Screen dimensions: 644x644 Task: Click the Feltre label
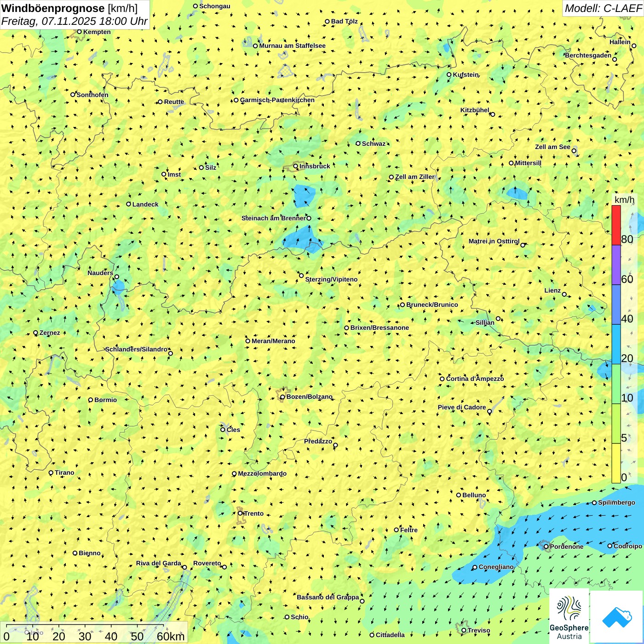[x=409, y=530]
